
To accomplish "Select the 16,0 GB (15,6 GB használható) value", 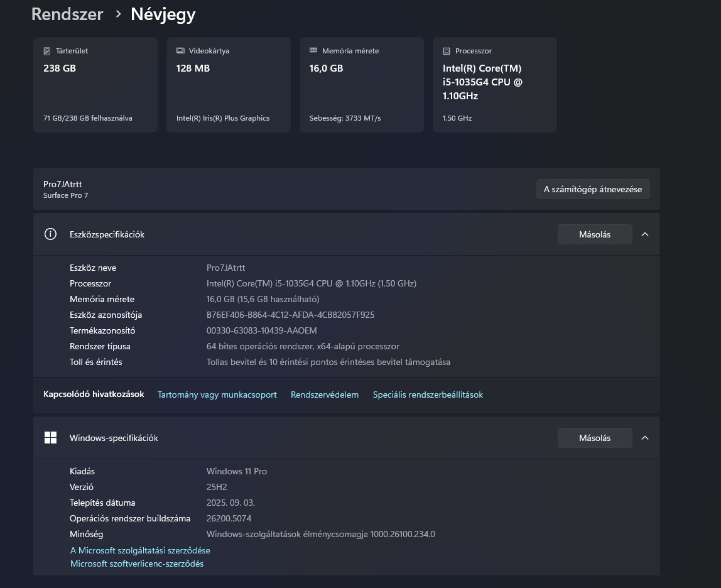I will click(x=263, y=299).
